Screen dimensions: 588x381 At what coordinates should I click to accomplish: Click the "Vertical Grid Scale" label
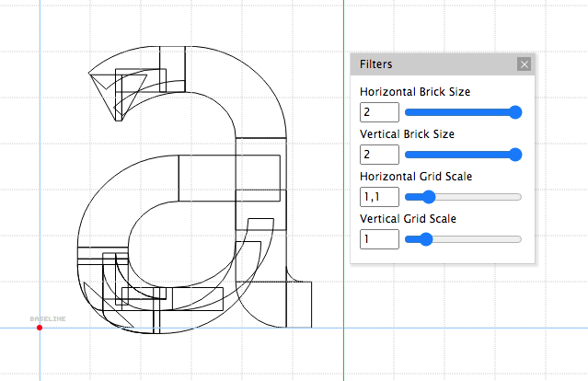(408, 219)
